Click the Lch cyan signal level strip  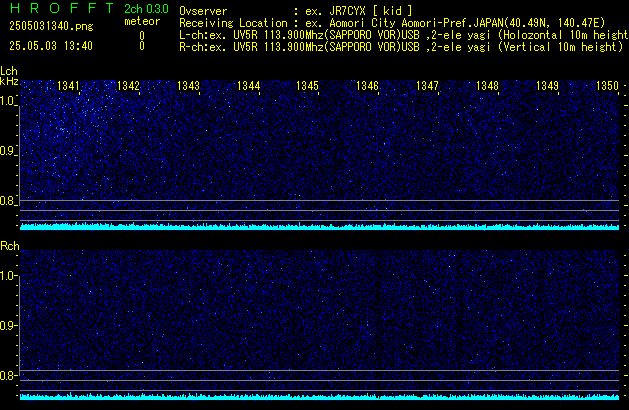pos(319,227)
